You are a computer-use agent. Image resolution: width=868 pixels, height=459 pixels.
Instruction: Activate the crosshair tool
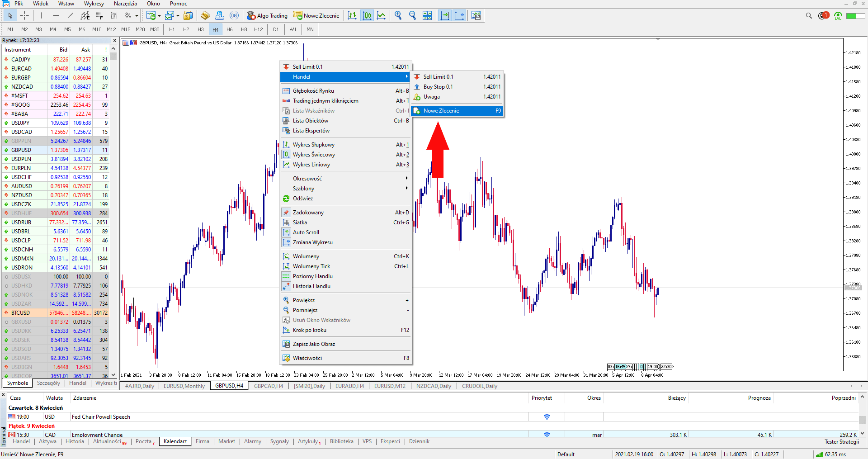pyautogui.click(x=24, y=15)
